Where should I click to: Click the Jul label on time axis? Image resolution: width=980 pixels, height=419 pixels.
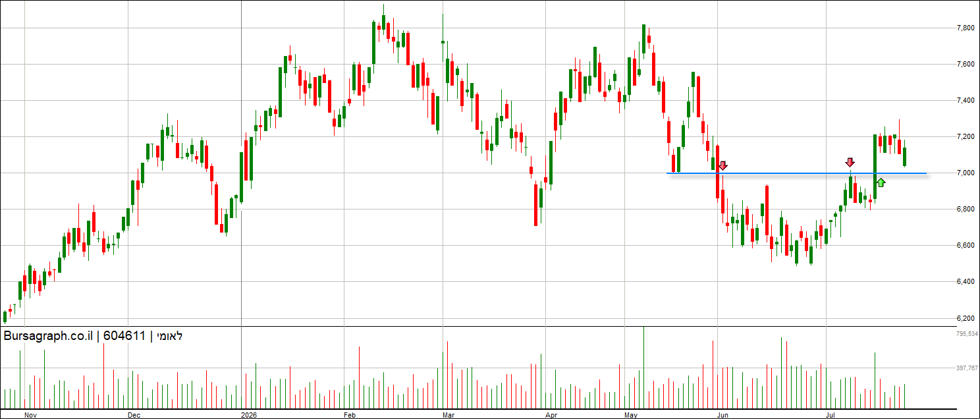click(831, 415)
